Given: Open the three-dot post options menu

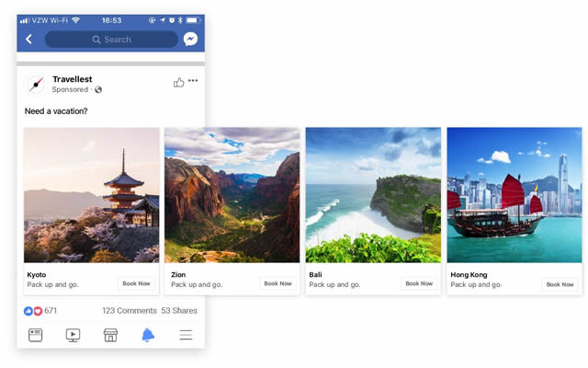Looking at the screenshot, I should (193, 81).
